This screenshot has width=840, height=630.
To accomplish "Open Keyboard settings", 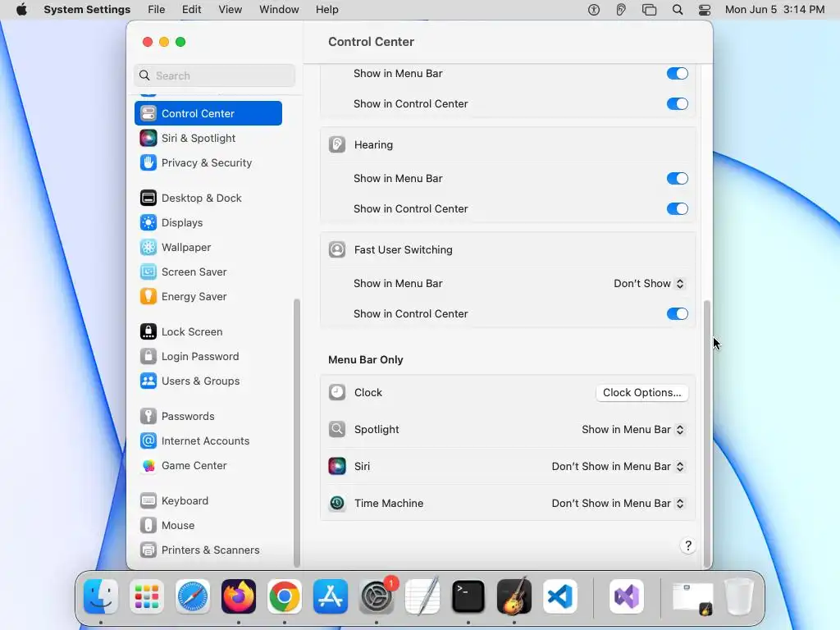I will pyautogui.click(x=208, y=501).
